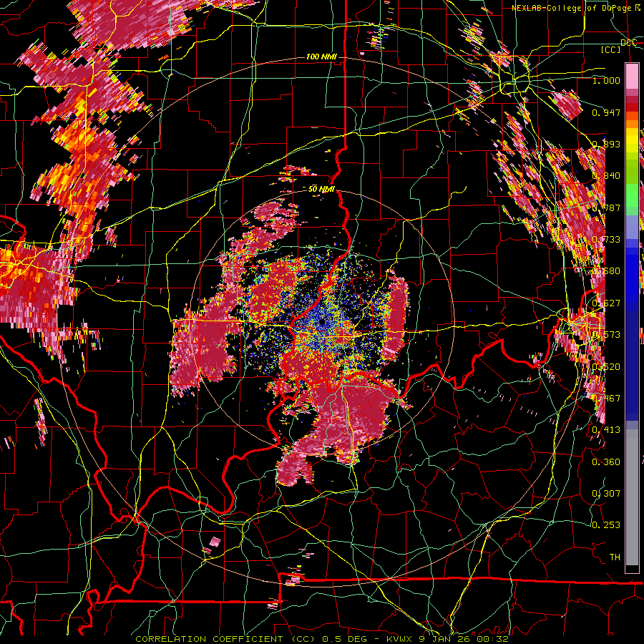Click the 0.680 scale value
Viewport: 644px width, 644px height.
coord(606,271)
